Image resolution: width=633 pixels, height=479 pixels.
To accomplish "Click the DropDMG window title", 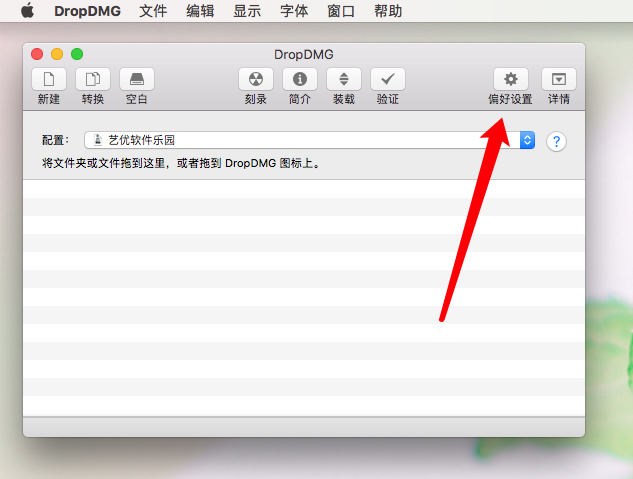I will pos(304,54).
